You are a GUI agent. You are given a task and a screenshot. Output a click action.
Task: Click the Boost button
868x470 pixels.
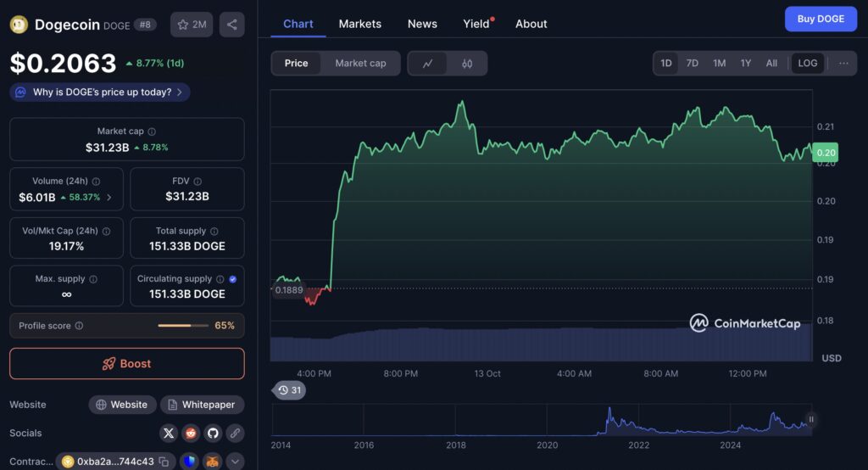point(127,364)
